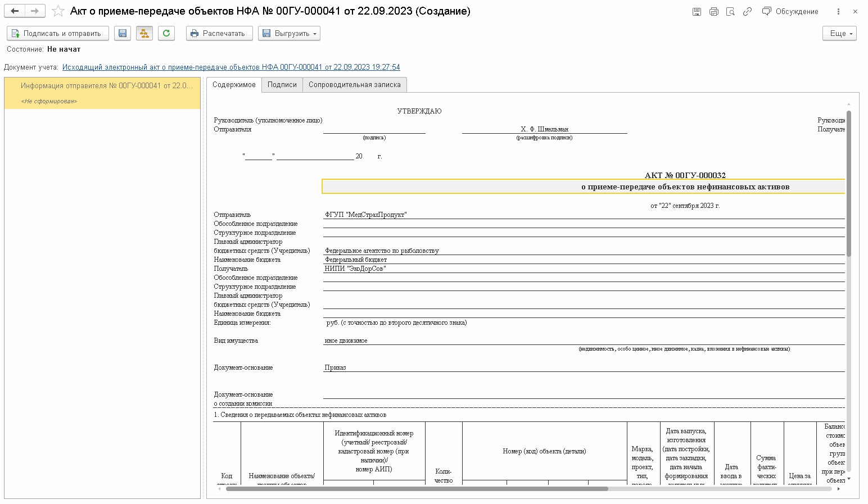Click the scroll down arrow of document
The width and height of the screenshot is (868, 504).
(x=849, y=479)
